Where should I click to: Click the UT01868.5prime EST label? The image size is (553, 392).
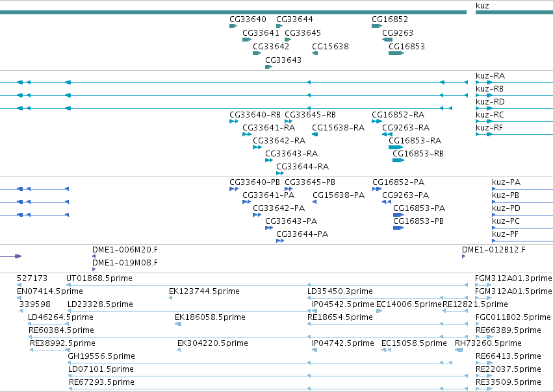99,278
